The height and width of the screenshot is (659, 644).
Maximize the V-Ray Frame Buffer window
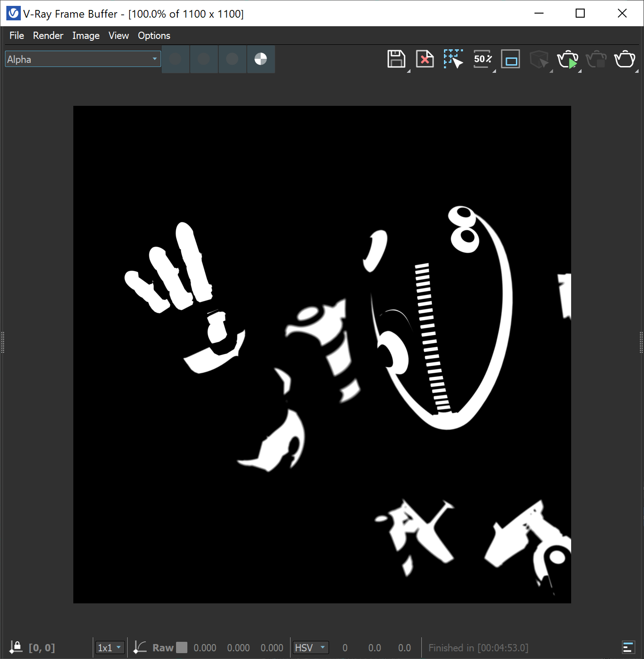point(580,14)
